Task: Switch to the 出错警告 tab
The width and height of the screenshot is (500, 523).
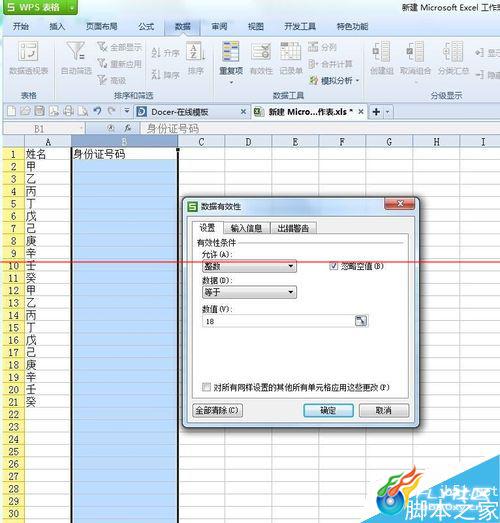Action: [x=293, y=228]
